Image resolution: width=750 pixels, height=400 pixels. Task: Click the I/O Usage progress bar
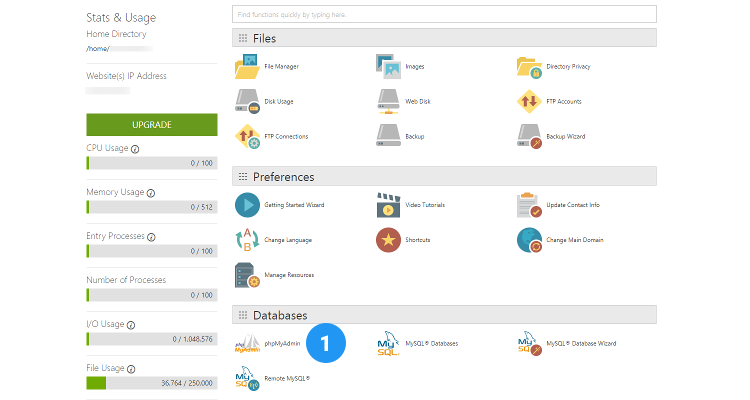tap(152, 339)
